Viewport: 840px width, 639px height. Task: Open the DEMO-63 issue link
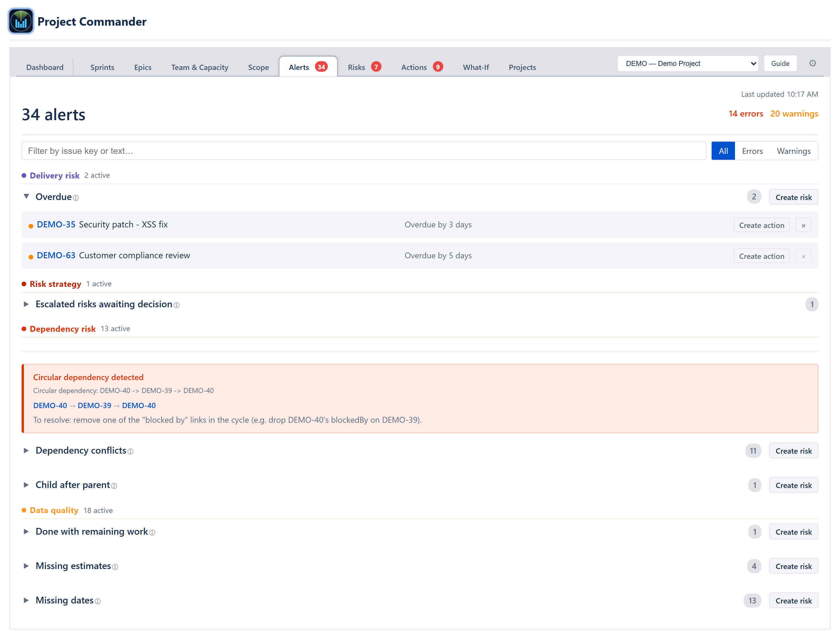(56, 255)
